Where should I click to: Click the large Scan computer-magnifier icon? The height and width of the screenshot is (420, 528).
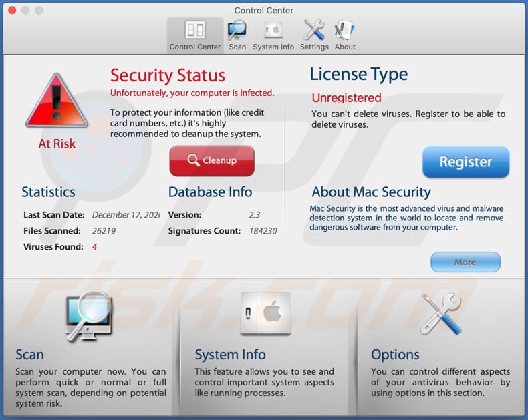(89, 317)
